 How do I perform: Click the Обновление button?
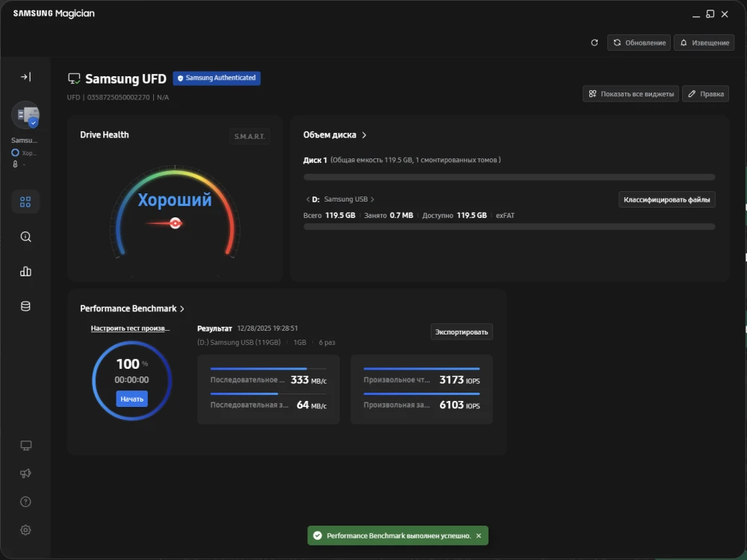639,43
